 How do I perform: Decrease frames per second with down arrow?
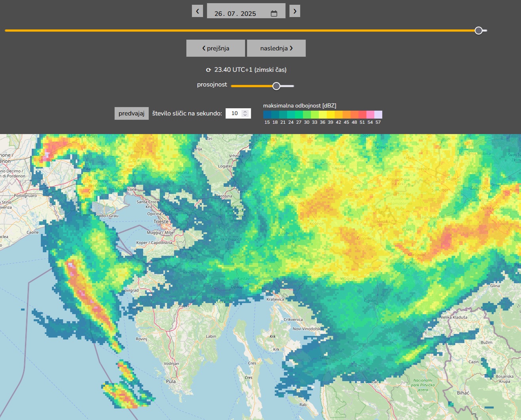245,115
